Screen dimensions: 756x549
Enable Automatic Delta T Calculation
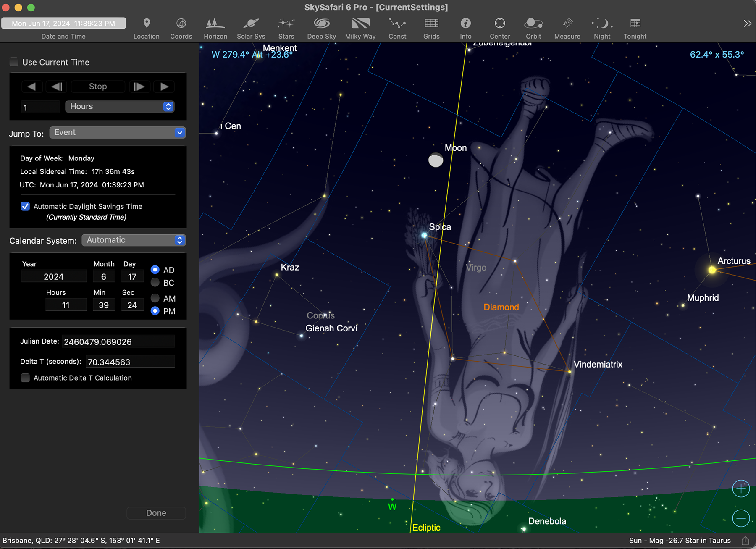coord(25,378)
